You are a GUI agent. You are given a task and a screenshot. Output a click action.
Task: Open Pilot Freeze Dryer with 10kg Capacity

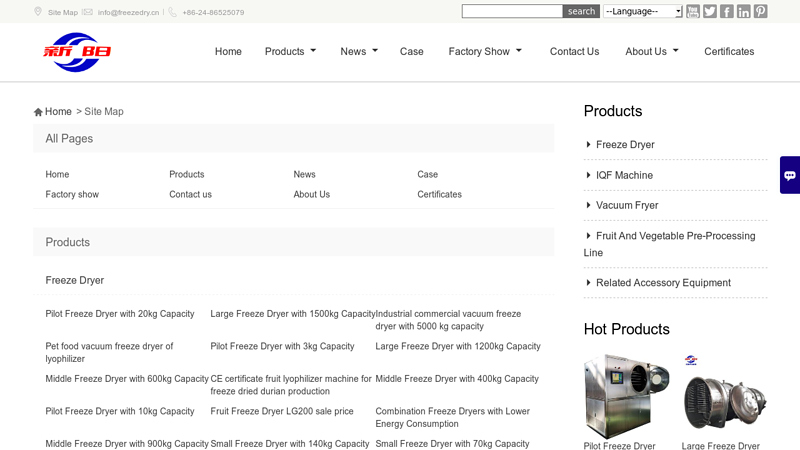click(x=120, y=411)
